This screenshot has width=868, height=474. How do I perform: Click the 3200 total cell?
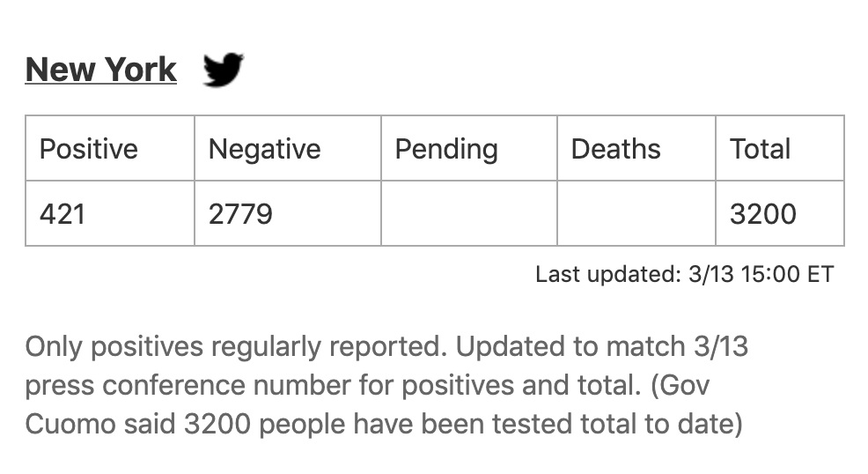[779, 213]
